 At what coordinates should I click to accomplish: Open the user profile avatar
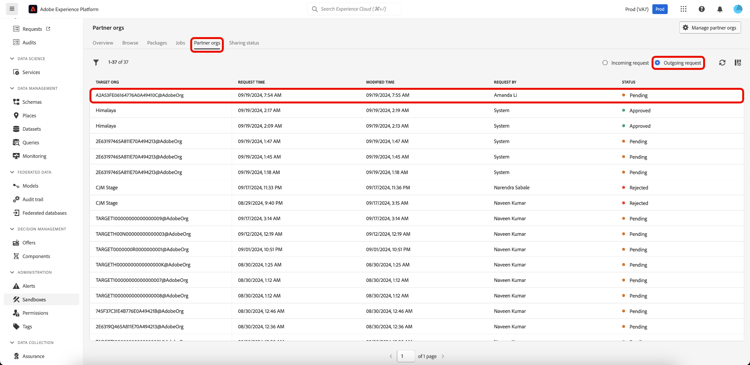coord(738,9)
